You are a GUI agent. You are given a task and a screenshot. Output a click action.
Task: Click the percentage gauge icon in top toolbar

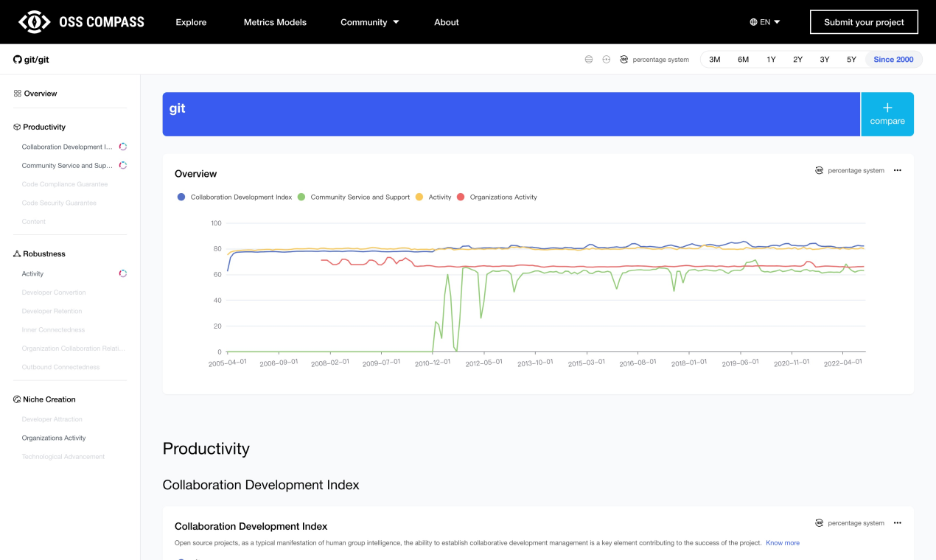[x=624, y=60]
